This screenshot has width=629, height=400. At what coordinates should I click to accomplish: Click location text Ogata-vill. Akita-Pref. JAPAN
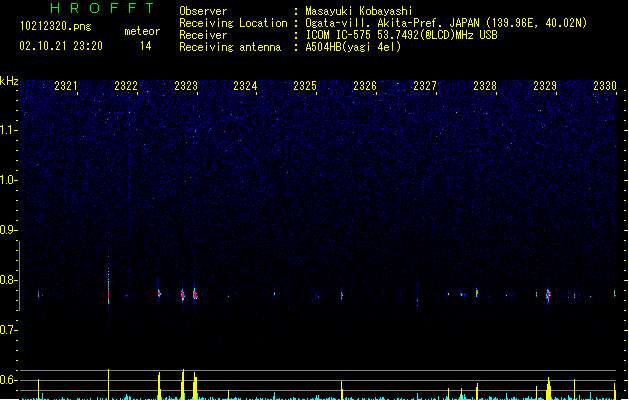(392, 23)
